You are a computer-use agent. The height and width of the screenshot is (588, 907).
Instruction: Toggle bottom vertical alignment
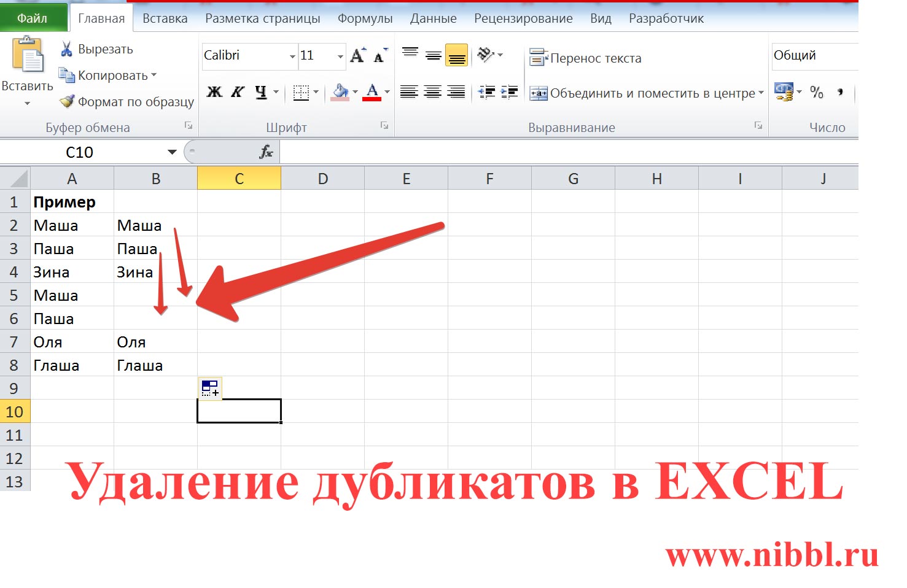click(456, 55)
